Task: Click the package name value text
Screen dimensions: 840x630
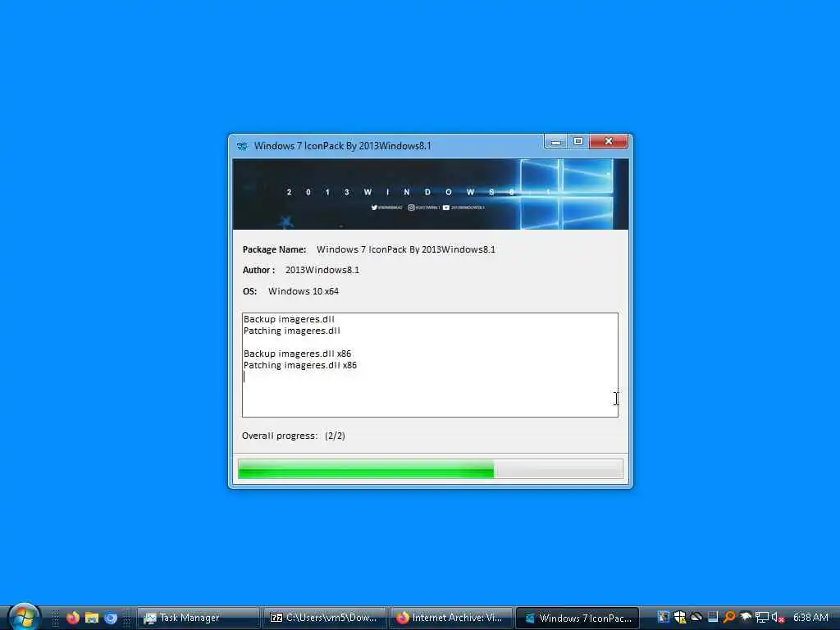Action: tap(406, 249)
